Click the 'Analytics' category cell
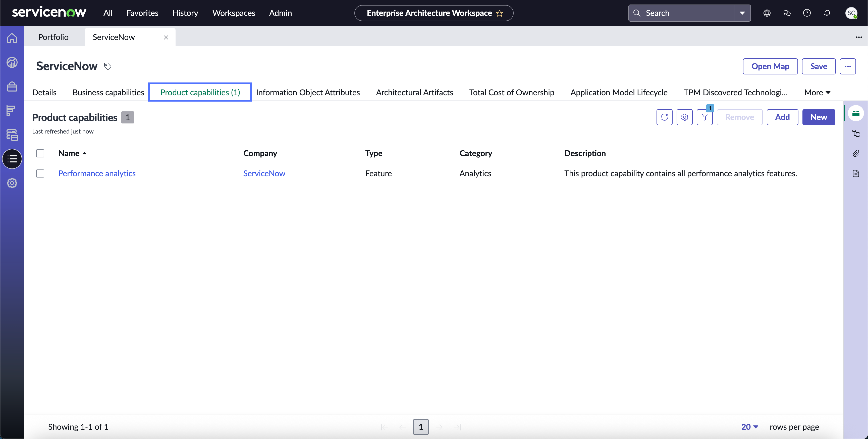The width and height of the screenshot is (868, 439). point(475,173)
